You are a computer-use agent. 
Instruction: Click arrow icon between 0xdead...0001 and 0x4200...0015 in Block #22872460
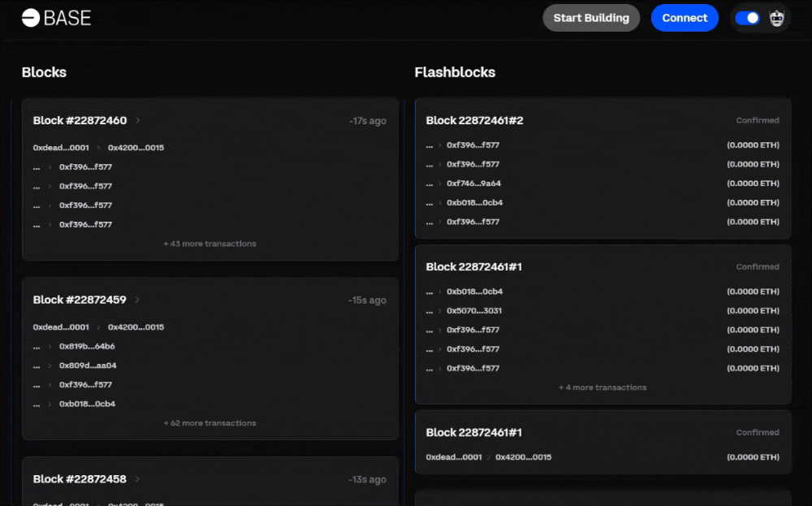coord(98,148)
